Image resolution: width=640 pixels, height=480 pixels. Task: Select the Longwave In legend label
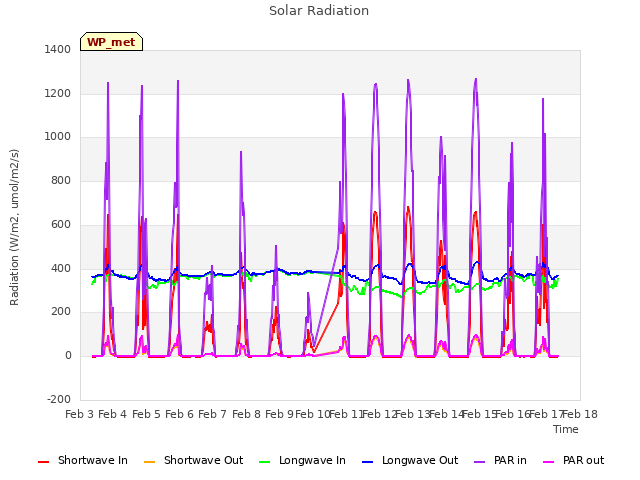(x=312, y=460)
